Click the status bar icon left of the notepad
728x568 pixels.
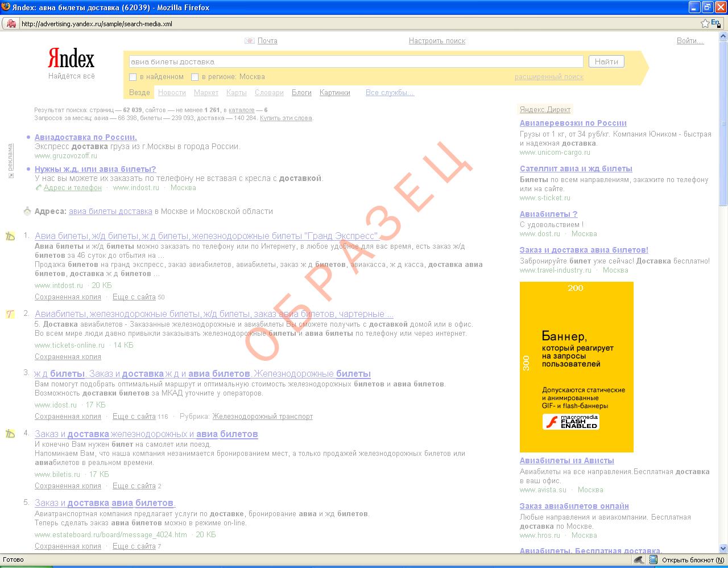click(x=639, y=560)
